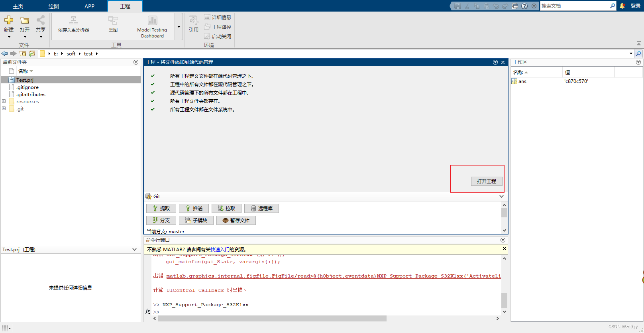
Task: Click the save icon in quick access toolbar
Action: coord(457,6)
